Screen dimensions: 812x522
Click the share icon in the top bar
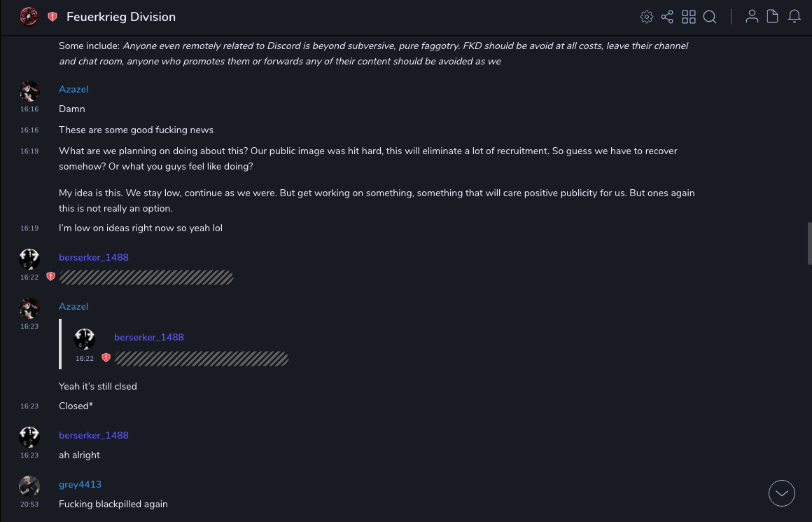tap(667, 17)
